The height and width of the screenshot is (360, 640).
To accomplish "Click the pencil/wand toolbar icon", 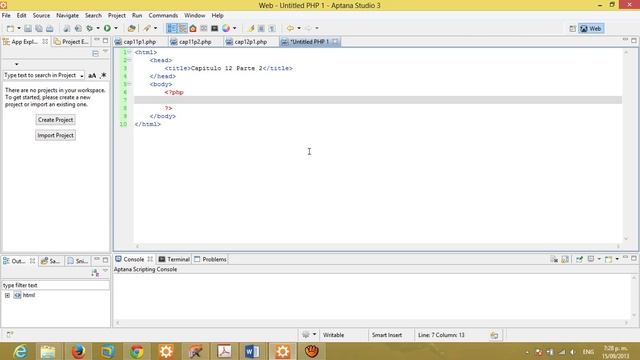I will (x=147, y=28).
